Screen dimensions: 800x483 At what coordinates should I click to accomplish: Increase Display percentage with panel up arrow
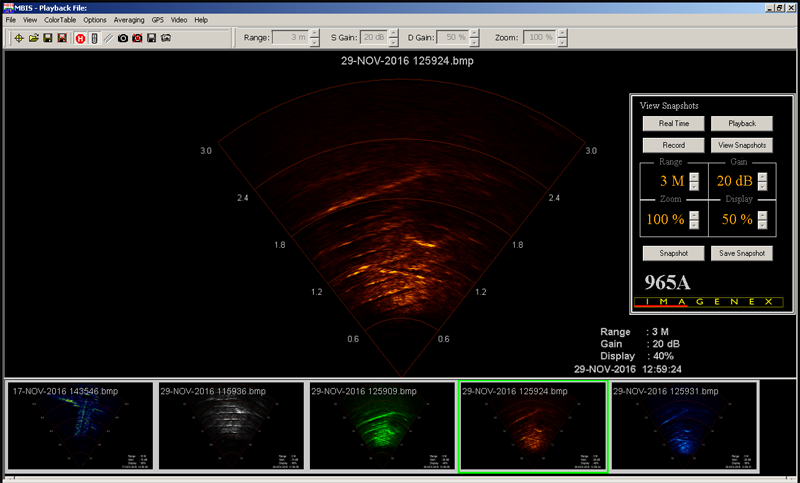pyautogui.click(x=762, y=214)
